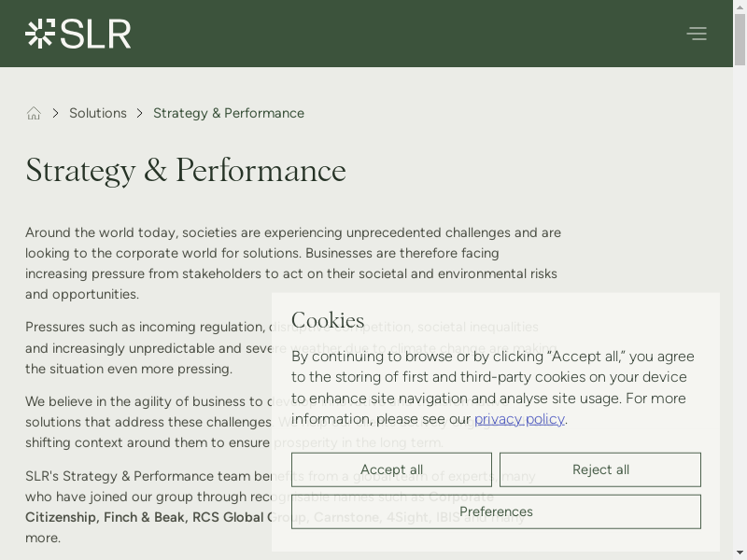Go to the home breadcrumb icon
This screenshot has width=747, height=560.
point(34,113)
